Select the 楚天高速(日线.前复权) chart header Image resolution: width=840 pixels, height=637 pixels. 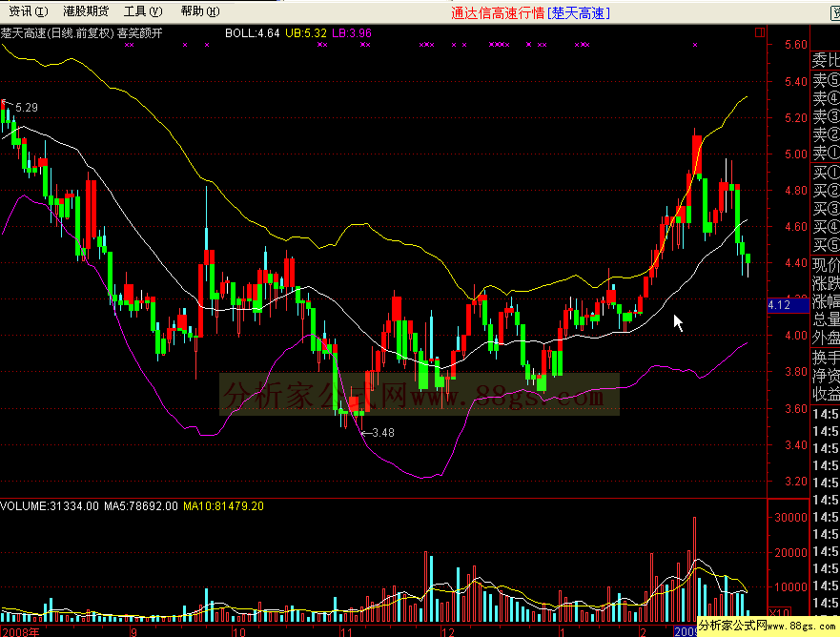(x=57, y=33)
